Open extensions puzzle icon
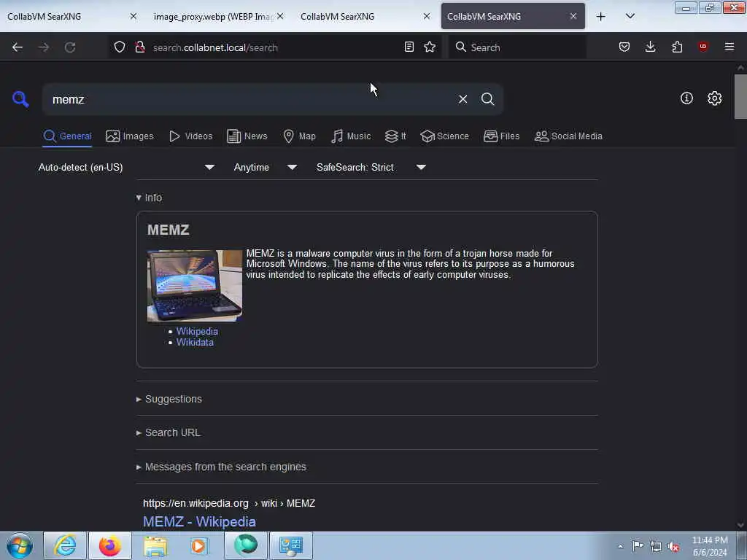The height and width of the screenshot is (560, 747). tap(677, 47)
